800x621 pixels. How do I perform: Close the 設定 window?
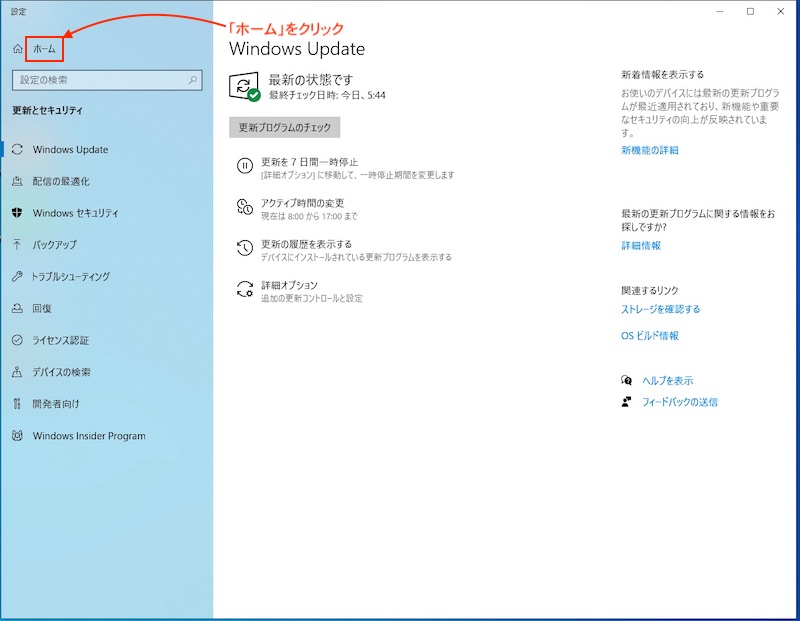pos(780,11)
